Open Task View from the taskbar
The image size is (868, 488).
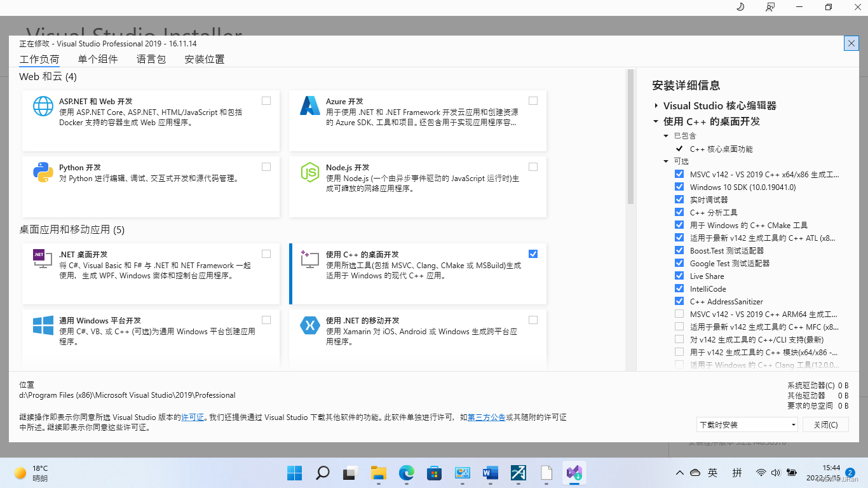[350, 473]
